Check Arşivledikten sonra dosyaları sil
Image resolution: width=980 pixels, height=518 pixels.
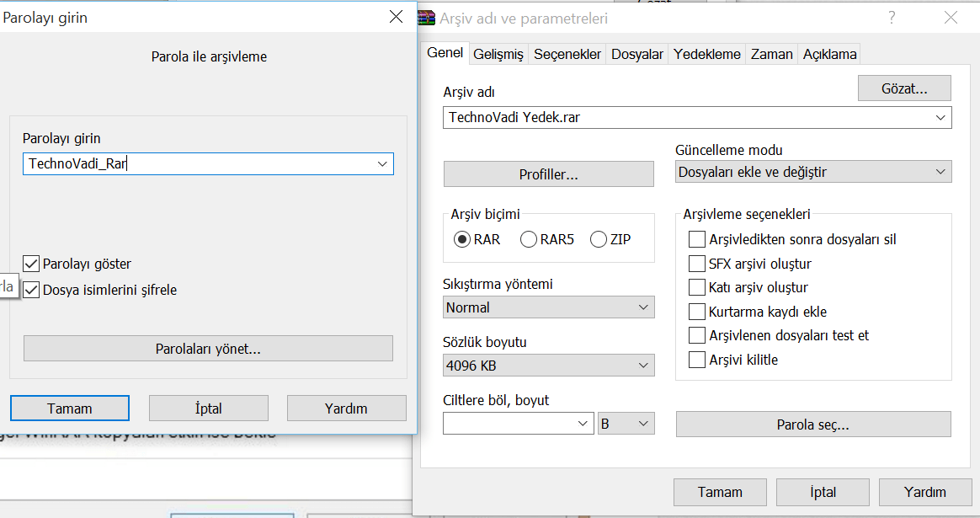[x=696, y=239]
